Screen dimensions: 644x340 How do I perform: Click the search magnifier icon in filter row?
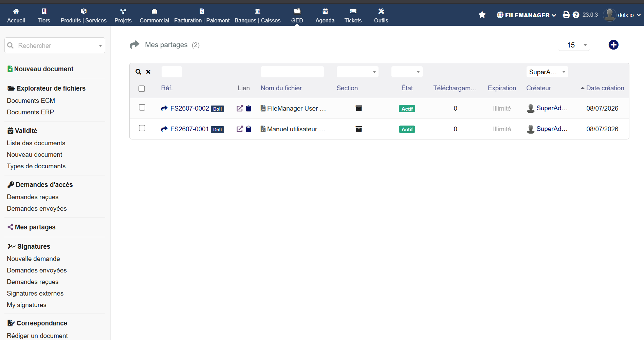[138, 72]
